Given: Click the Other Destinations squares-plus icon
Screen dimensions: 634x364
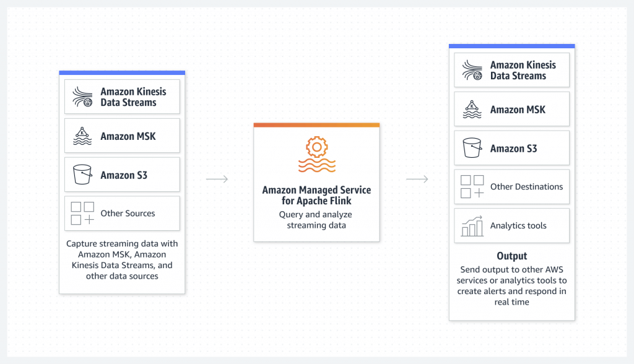Looking at the screenshot, I should click(472, 186).
